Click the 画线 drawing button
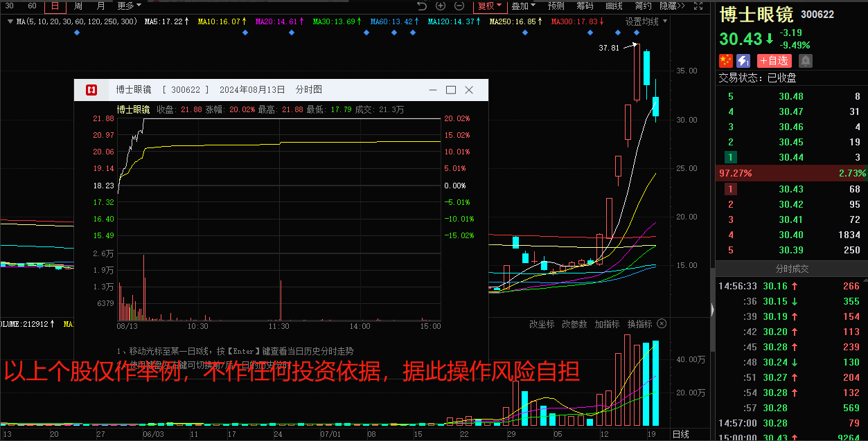868x441 pixels. 614,6
